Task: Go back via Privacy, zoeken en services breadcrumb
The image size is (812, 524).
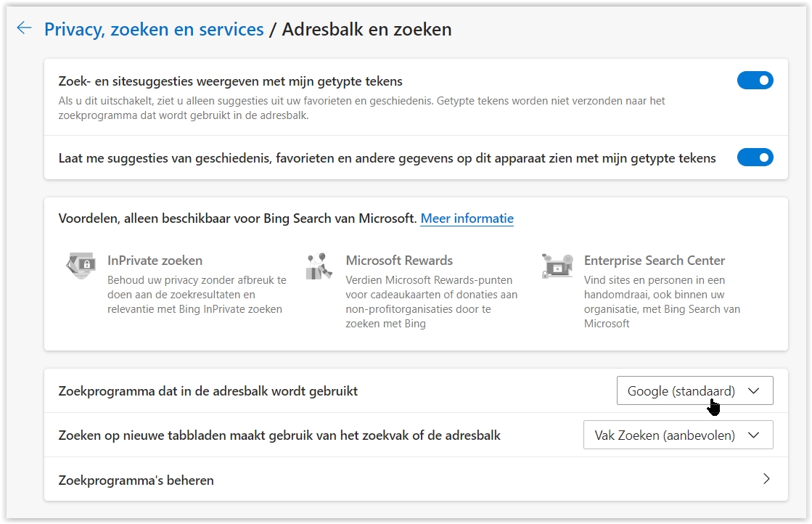Action: [x=154, y=29]
